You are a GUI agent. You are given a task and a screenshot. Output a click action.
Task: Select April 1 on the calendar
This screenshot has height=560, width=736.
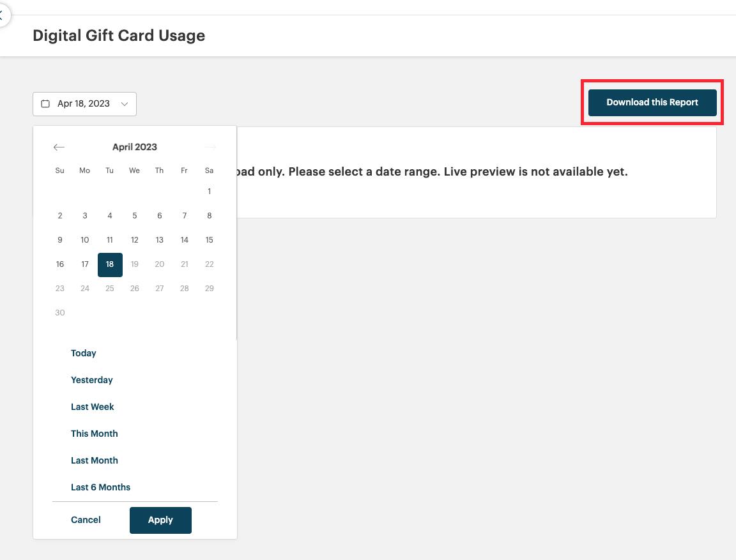coord(209,191)
